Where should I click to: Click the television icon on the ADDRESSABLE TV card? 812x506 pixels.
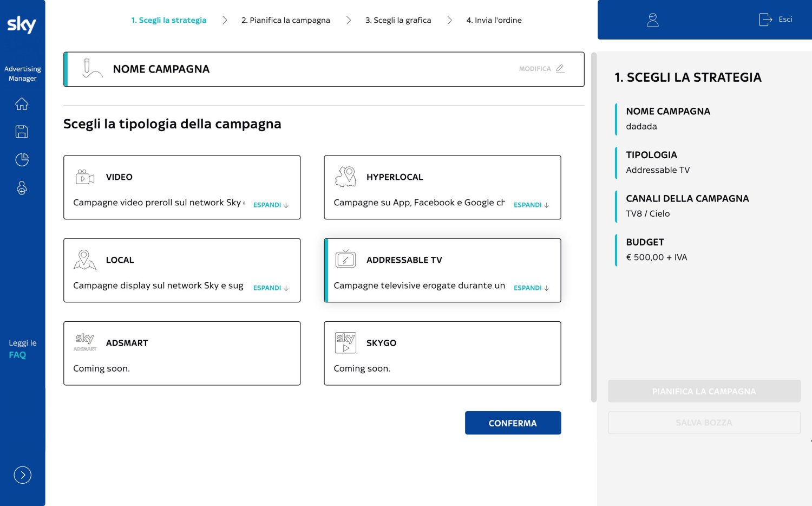pos(345,260)
